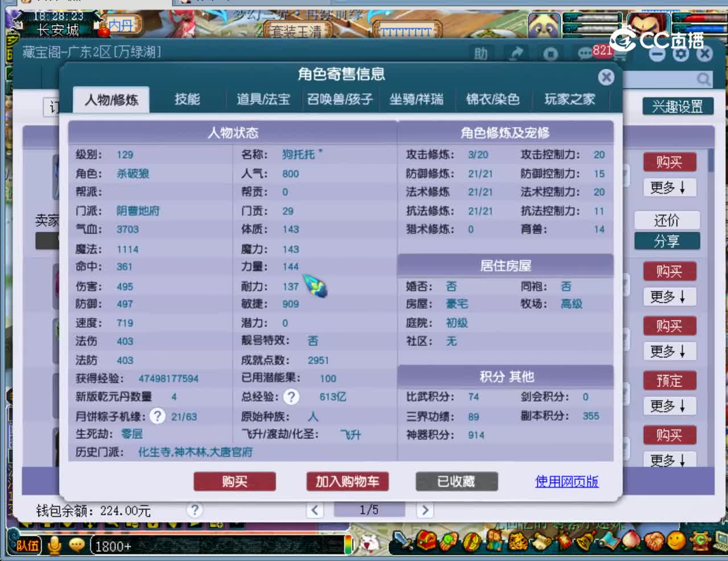728x561 pixels.
Task: Open the 玩家之家 tab
Action: [569, 99]
